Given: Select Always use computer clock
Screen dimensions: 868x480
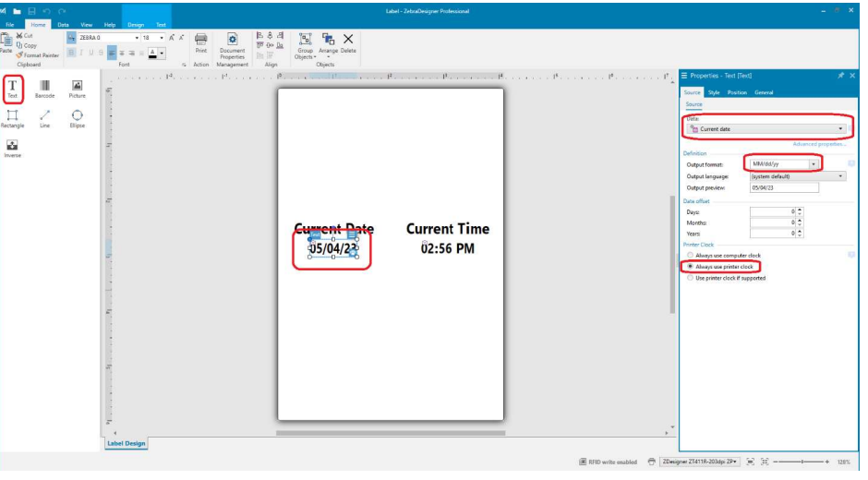Looking at the screenshot, I should tap(690, 255).
